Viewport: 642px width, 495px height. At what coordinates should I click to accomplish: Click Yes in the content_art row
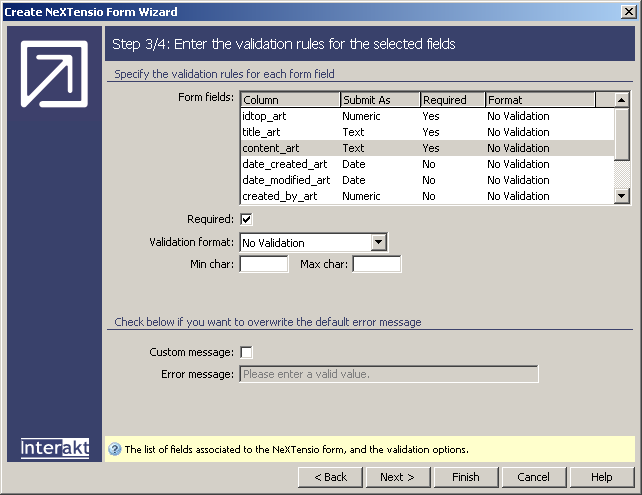point(431,148)
